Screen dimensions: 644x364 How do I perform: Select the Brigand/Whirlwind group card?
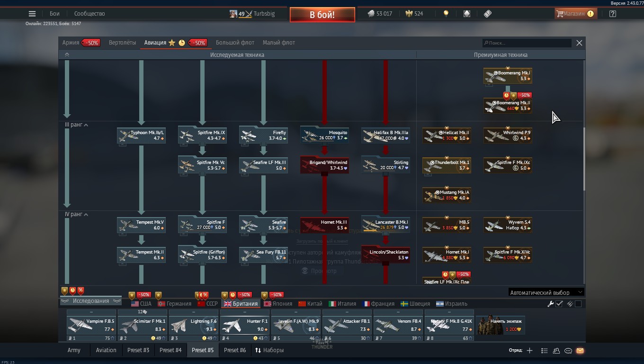point(325,165)
